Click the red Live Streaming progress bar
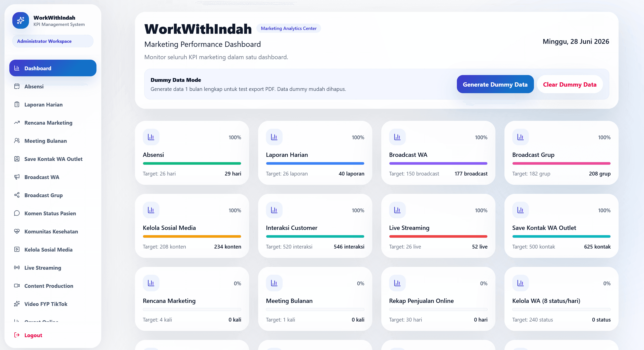 [438, 236]
